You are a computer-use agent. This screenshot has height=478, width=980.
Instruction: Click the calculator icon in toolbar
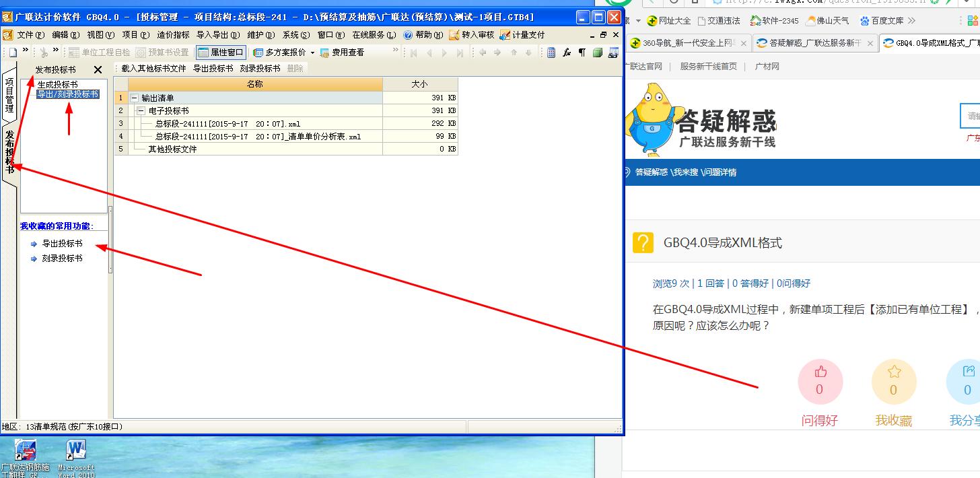coord(552,53)
